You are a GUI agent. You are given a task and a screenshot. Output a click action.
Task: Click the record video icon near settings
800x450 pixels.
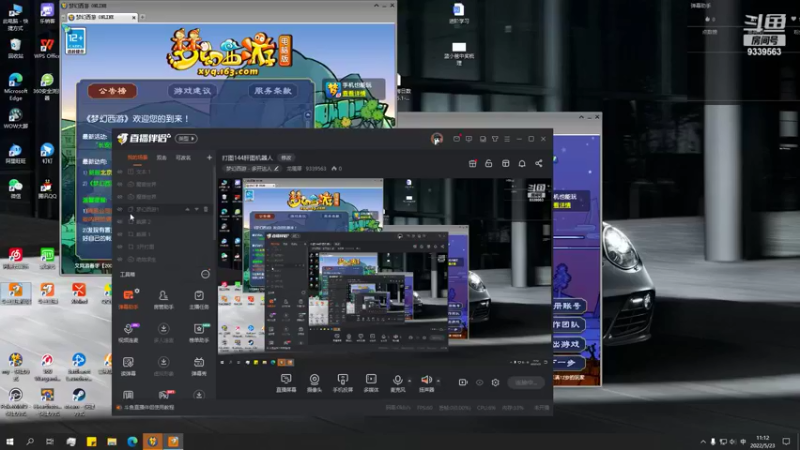[463, 382]
